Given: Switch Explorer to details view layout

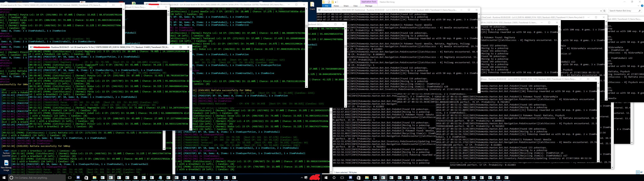Looking at the screenshot, I should click(638, 172).
